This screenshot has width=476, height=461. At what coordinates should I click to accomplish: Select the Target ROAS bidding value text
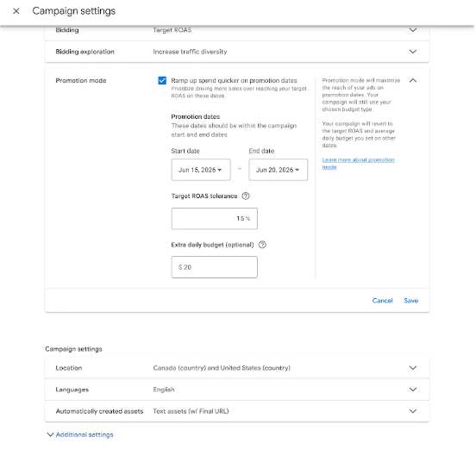172,30
